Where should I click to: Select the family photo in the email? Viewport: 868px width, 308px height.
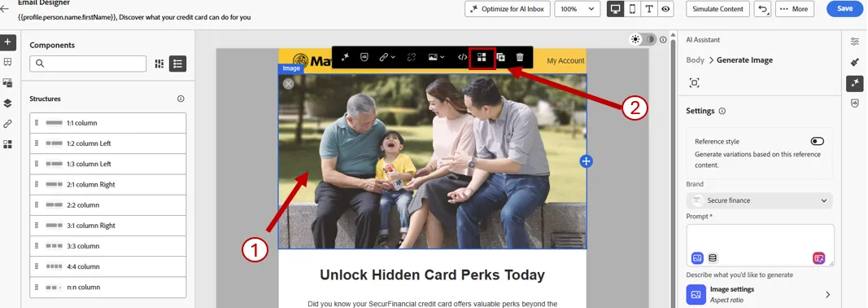tap(432, 161)
